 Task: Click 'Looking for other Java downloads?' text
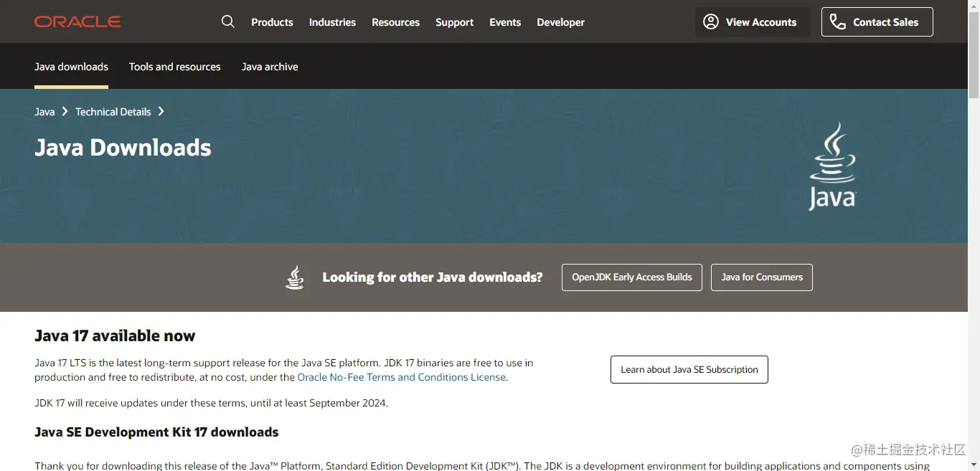pyautogui.click(x=433, y=277)
